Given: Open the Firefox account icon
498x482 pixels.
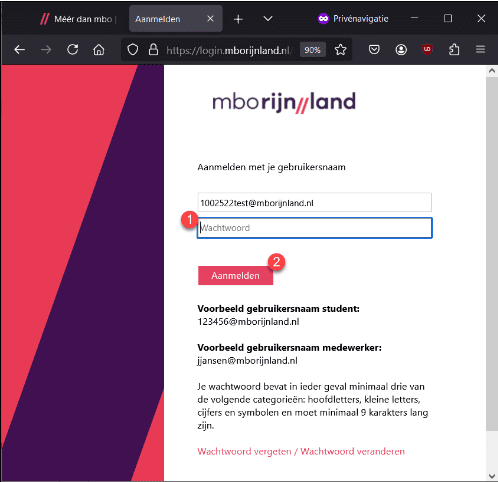Looking at the screenshot, I should click(x=401, y=50).
